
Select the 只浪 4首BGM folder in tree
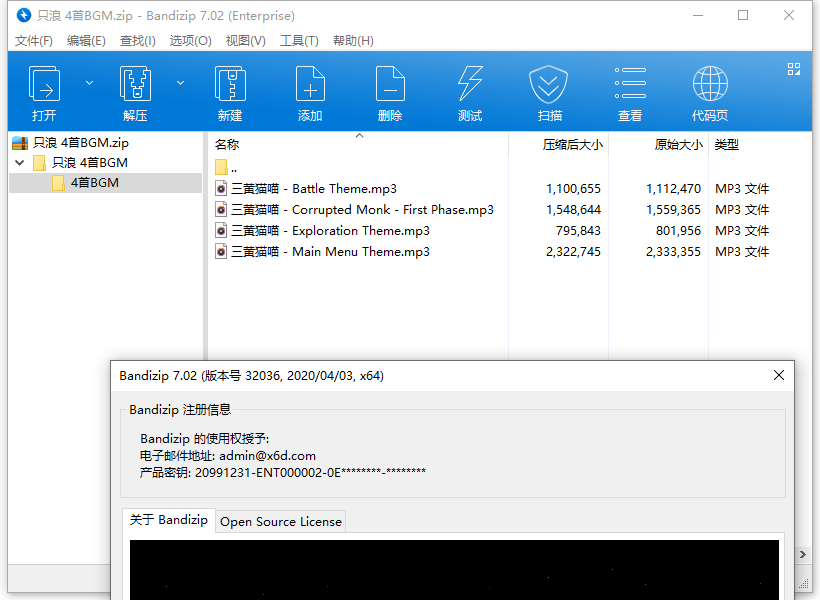(x=89, y=163)
